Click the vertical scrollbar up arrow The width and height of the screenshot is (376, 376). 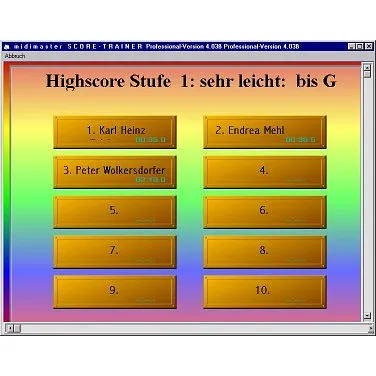pyautogui.click(x=367, y=67)
